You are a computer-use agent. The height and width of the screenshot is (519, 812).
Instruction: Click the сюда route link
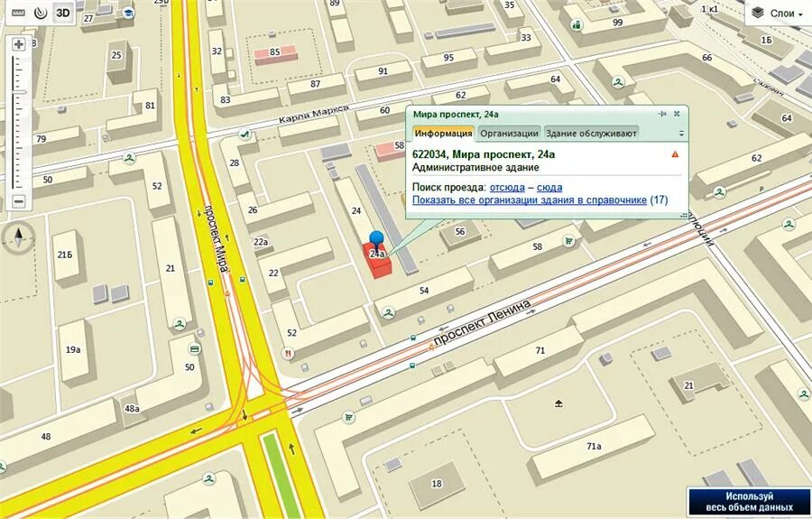click(549, 187)
